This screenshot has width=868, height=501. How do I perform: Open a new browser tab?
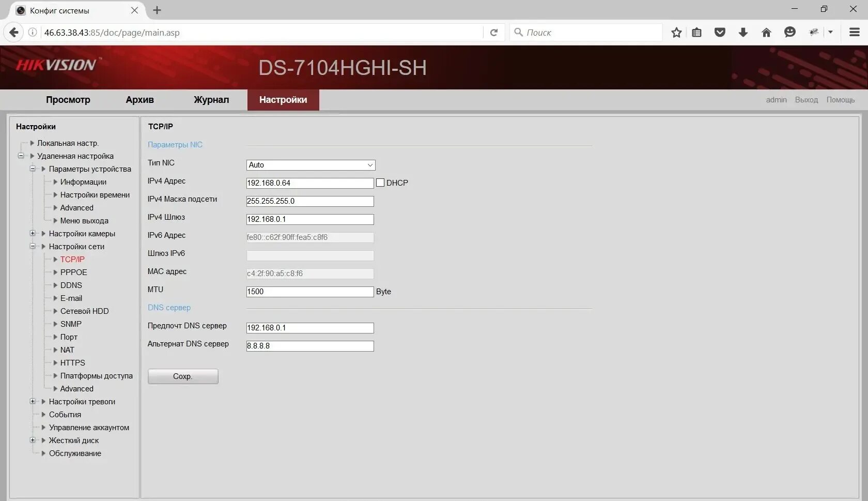point(157,10)
